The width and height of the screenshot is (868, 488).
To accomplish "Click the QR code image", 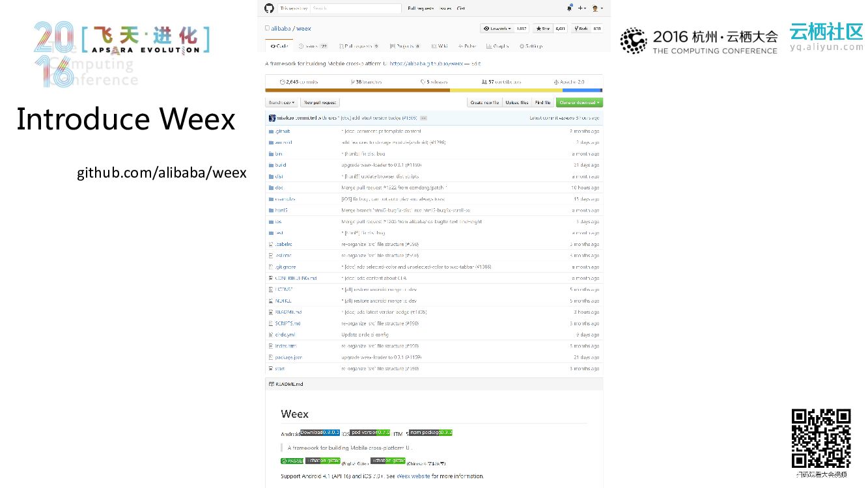I will 821,438.
